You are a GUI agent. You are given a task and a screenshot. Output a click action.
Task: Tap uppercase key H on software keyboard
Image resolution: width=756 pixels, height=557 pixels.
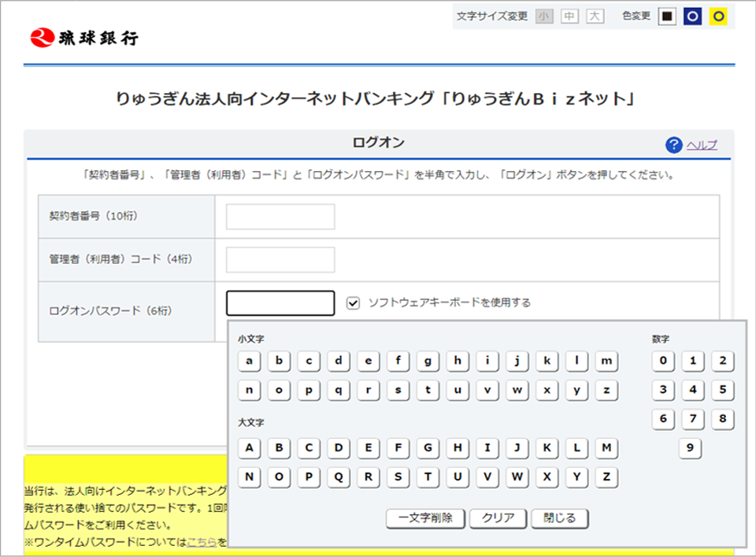[458, 448]
